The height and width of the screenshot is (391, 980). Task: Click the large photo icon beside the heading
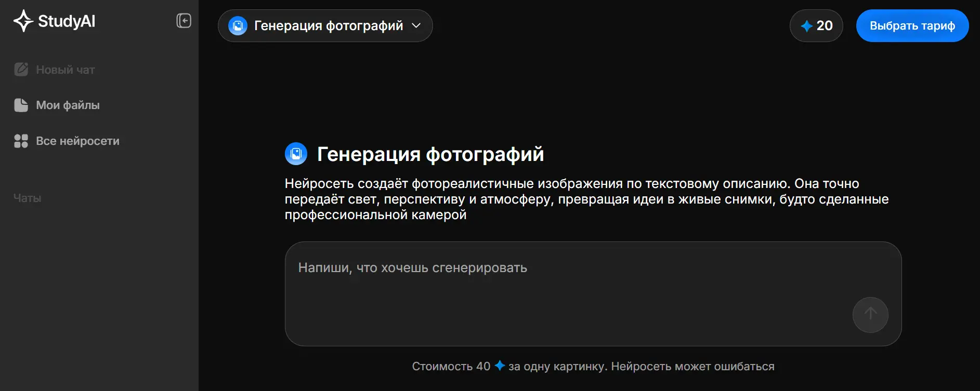click(x=296, y=154)
